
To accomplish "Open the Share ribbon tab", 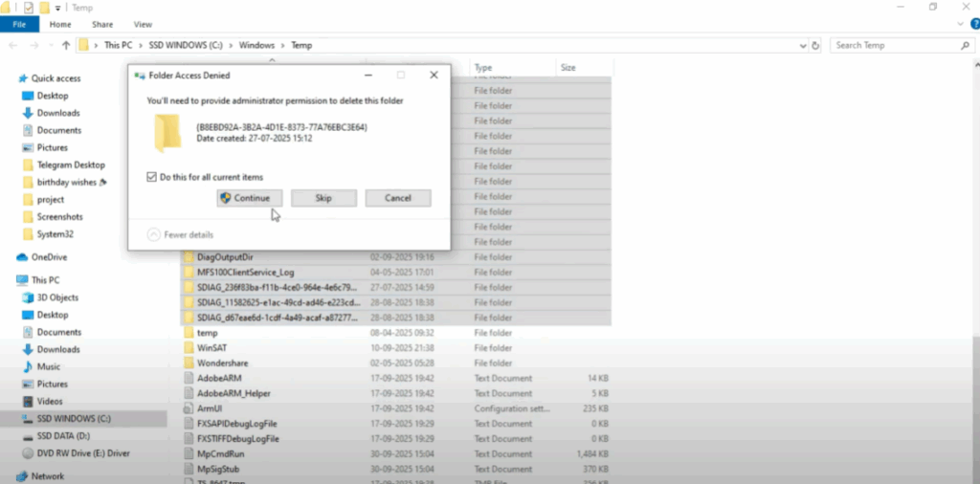I will 102,24.
